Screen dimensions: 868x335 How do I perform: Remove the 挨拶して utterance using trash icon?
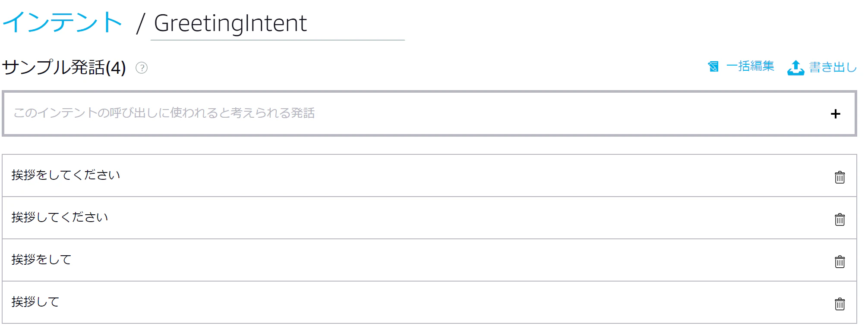pos(840,304)
